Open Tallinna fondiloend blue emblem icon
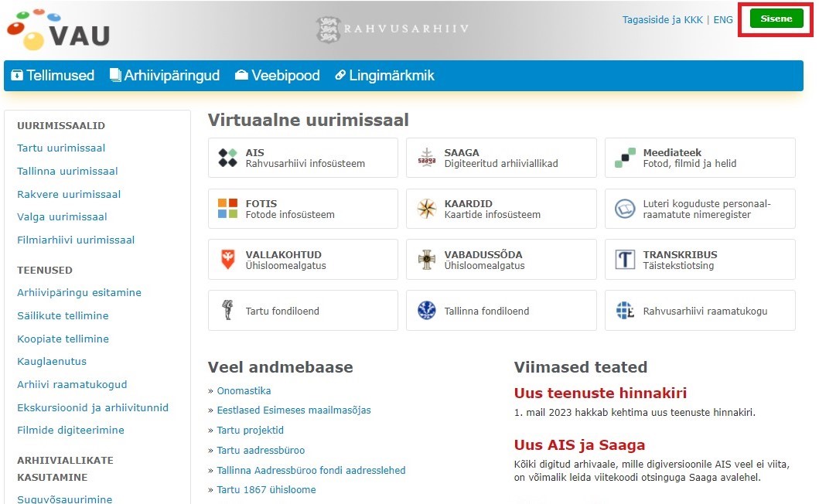Viewport: 819px width, 504px height. [426, 311]
